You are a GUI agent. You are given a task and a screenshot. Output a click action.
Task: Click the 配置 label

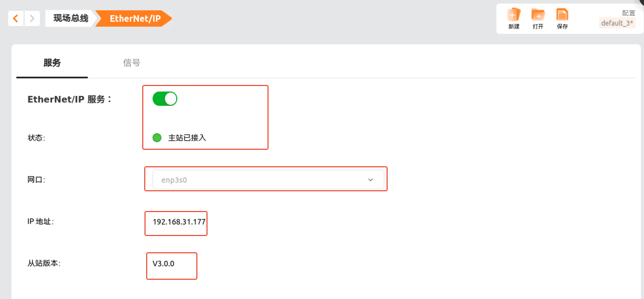click(628, 13)
